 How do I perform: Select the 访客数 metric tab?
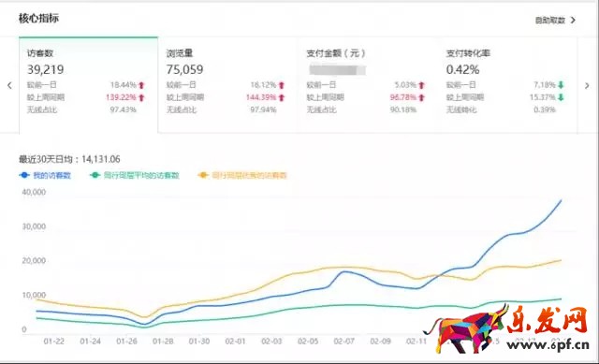tap(88, 85)
